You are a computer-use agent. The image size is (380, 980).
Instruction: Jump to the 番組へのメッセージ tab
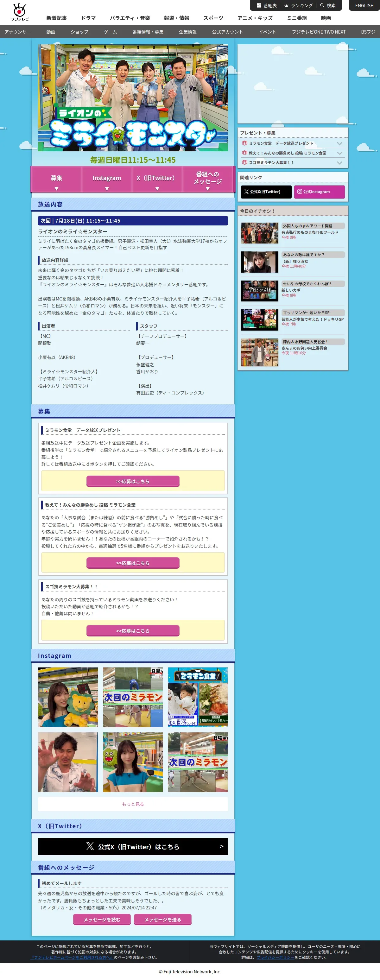(x=208, y=180)
